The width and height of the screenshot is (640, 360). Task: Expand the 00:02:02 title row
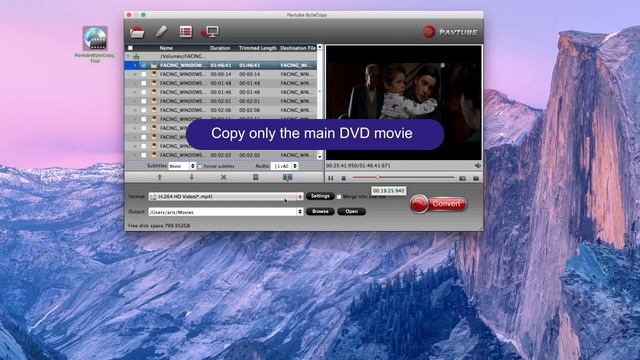tap(135, 155)
